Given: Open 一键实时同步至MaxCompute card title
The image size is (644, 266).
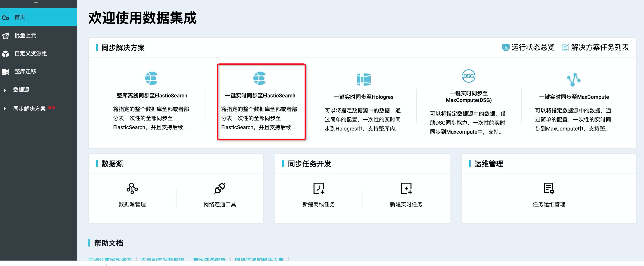Looking at the screenshot, I should tap(574, 97).
